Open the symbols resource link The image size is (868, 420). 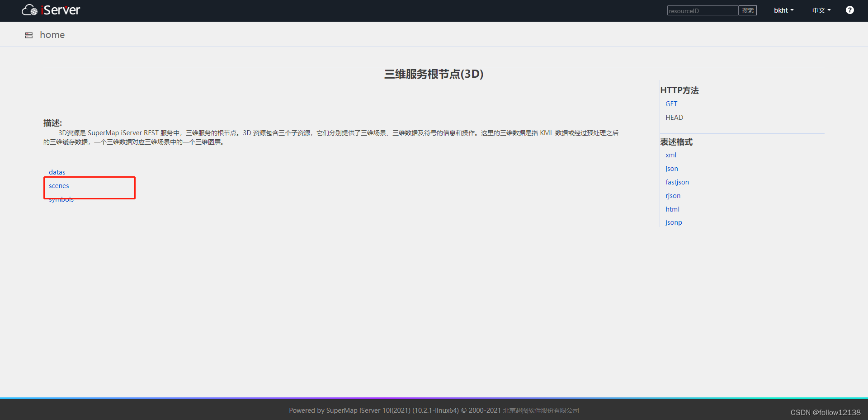point(61,199)
